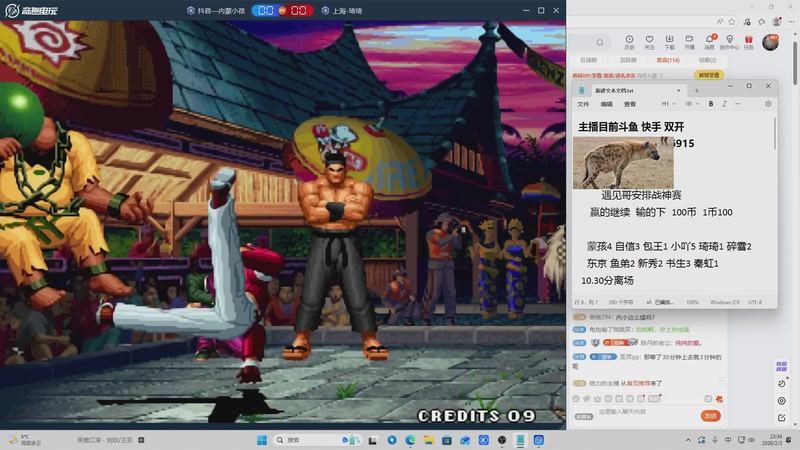
Task: Open the 查看 menu in Notepad
Action: coord(630,104)
